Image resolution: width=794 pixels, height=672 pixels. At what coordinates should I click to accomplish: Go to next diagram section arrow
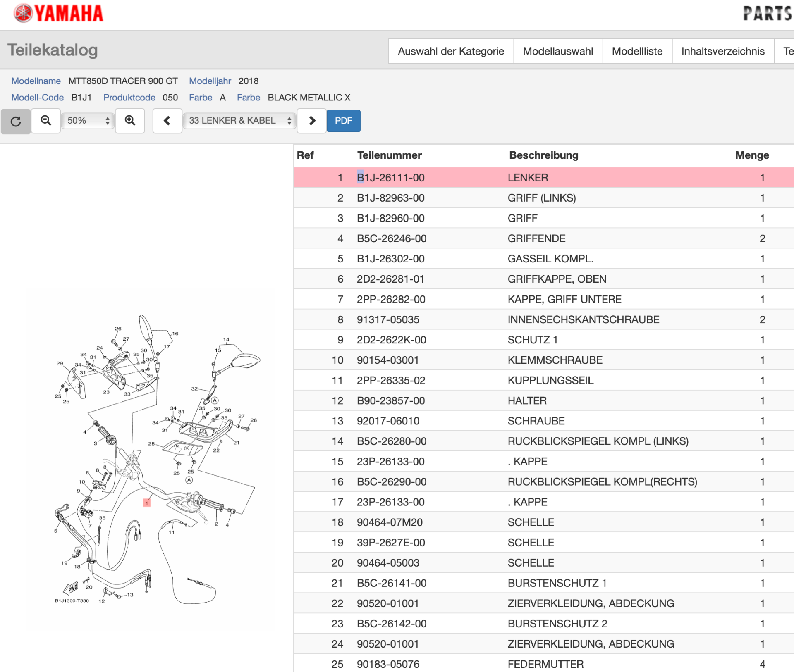[312, 121]
